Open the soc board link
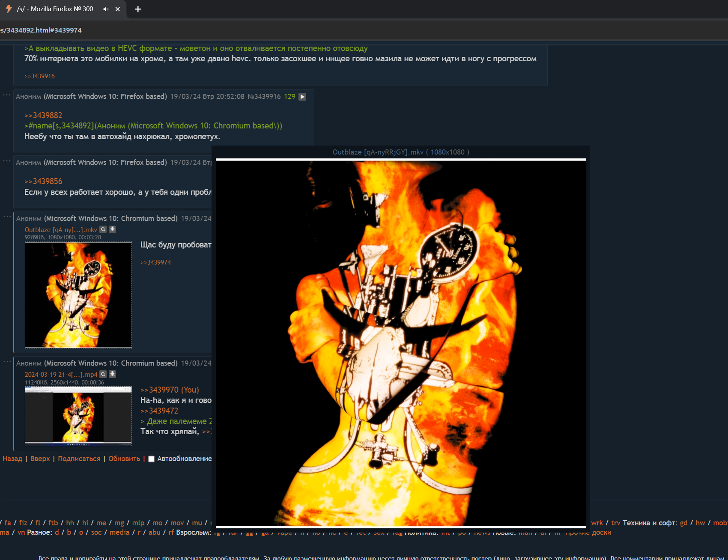 pyautogui.click(x=96, y=532)
